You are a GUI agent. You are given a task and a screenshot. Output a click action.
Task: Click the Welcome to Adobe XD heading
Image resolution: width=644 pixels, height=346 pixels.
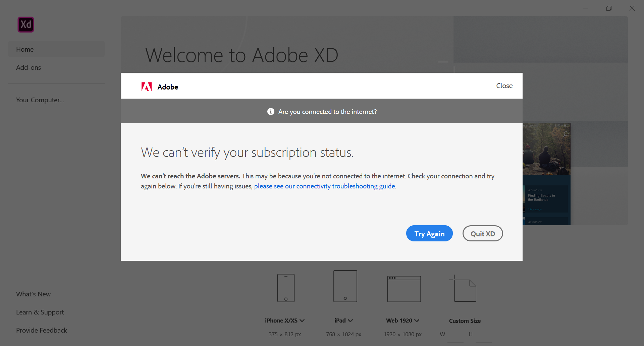[241, 55]
